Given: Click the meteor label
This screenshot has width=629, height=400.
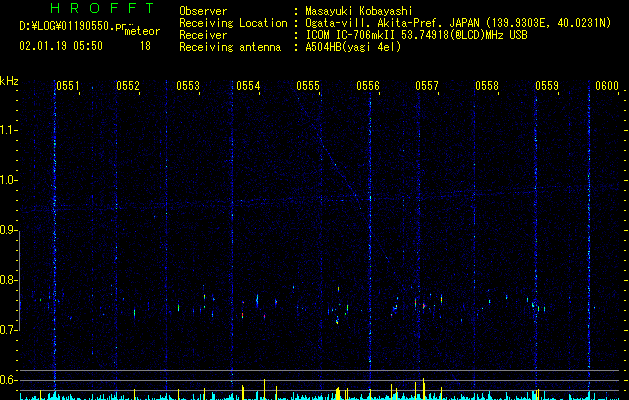Looking at the screenshot, I should point(142,31).
